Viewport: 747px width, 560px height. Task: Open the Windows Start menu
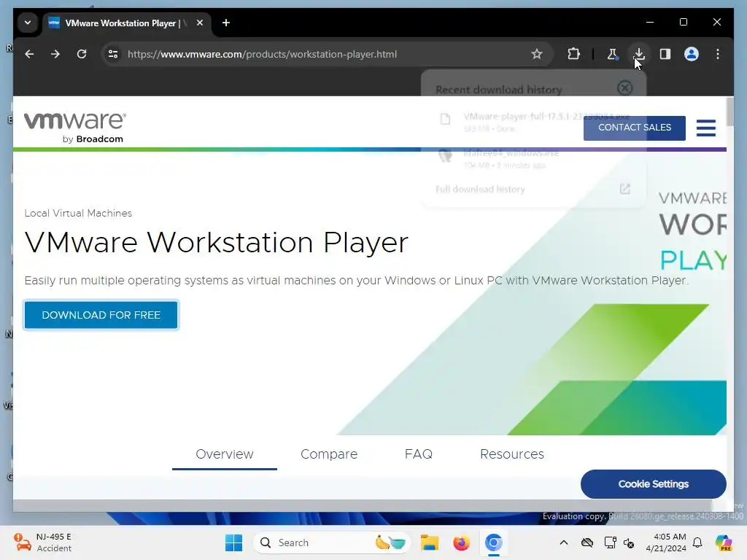[x=234, y=542]
